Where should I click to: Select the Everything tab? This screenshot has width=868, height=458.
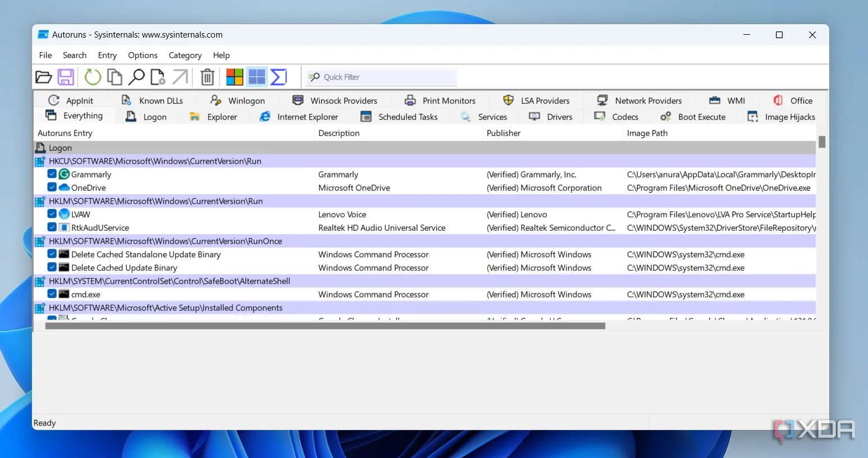pyautogui.click(x=74, y=116)
